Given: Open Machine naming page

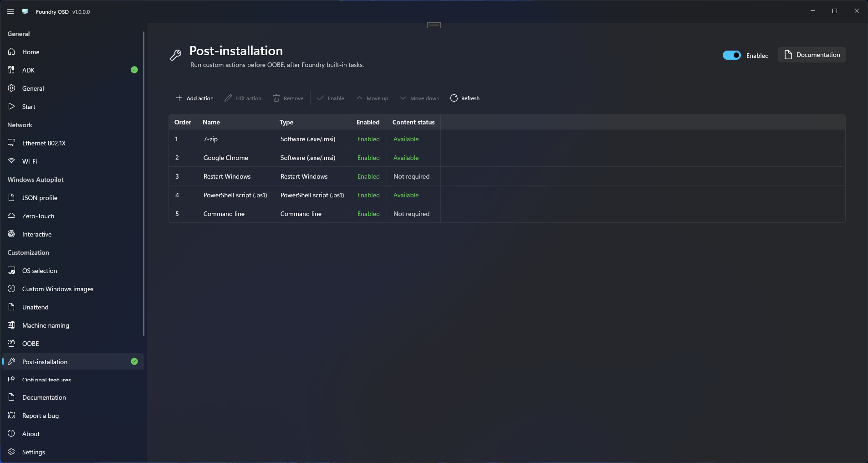Looking at the screenshot, I should [73, 325].
